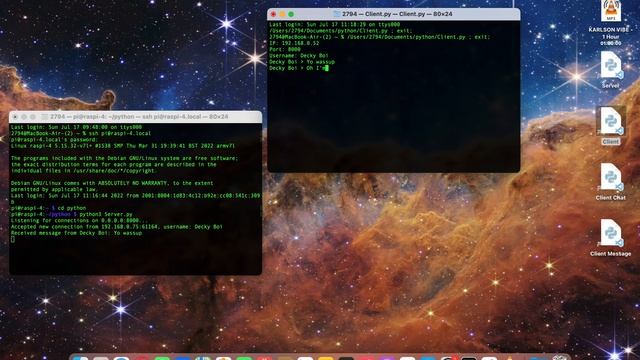Click the ssh pi@raspi-4.local window title

tap(139, 117)
